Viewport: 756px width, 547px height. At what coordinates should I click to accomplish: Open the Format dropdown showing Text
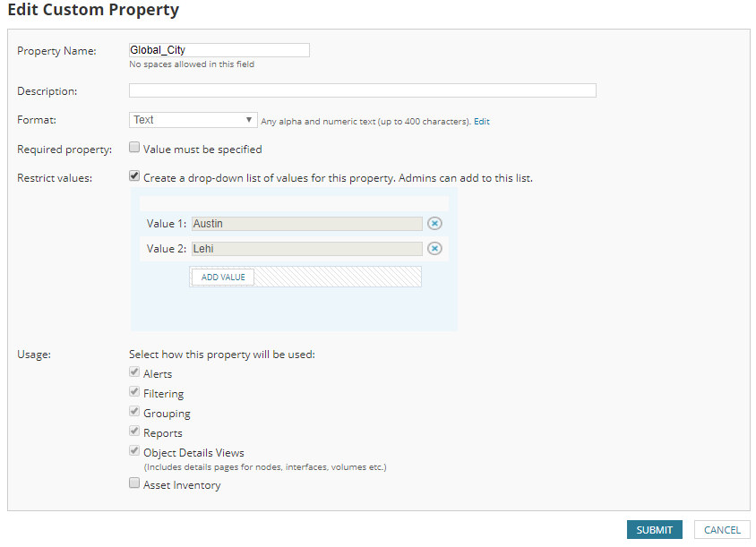coord(193,120)
